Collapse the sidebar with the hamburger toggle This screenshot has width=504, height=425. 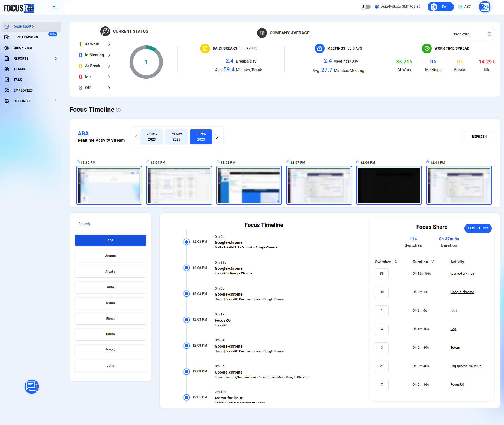point(55,8)
